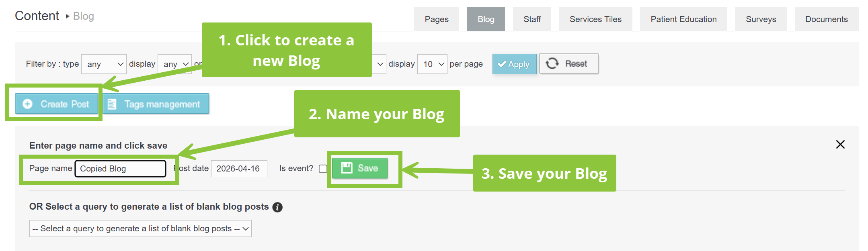Click the plus icon on Create Post
The image size is (868, 251).
(x=27, y=104)
